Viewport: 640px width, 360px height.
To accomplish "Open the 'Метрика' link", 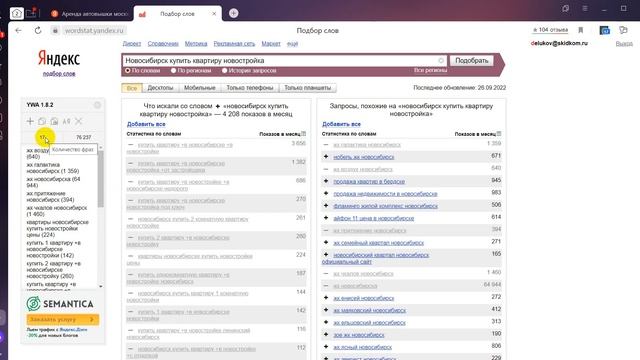I will pos(196,44).
